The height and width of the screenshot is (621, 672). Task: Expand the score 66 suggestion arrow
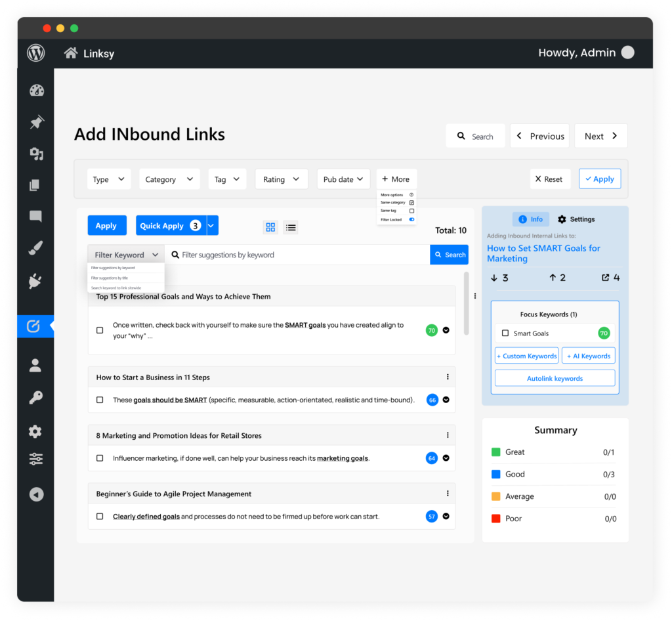coord(446,400)
